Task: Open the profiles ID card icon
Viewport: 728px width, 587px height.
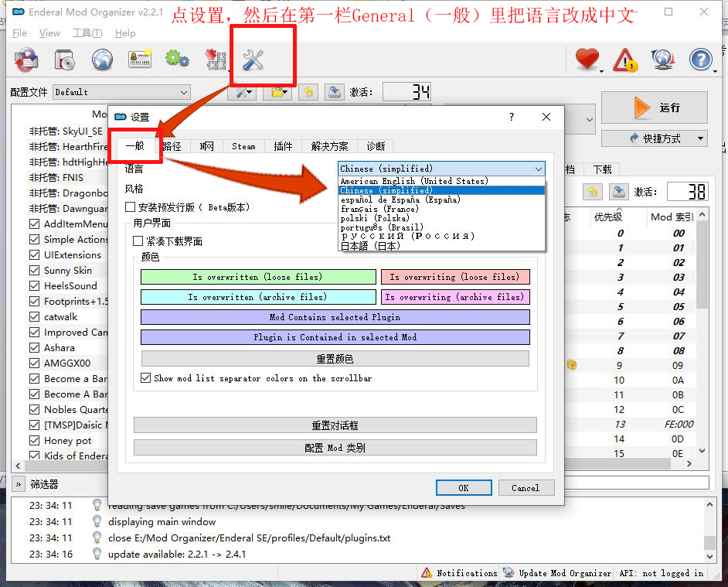Action: (x=140, y=59)
